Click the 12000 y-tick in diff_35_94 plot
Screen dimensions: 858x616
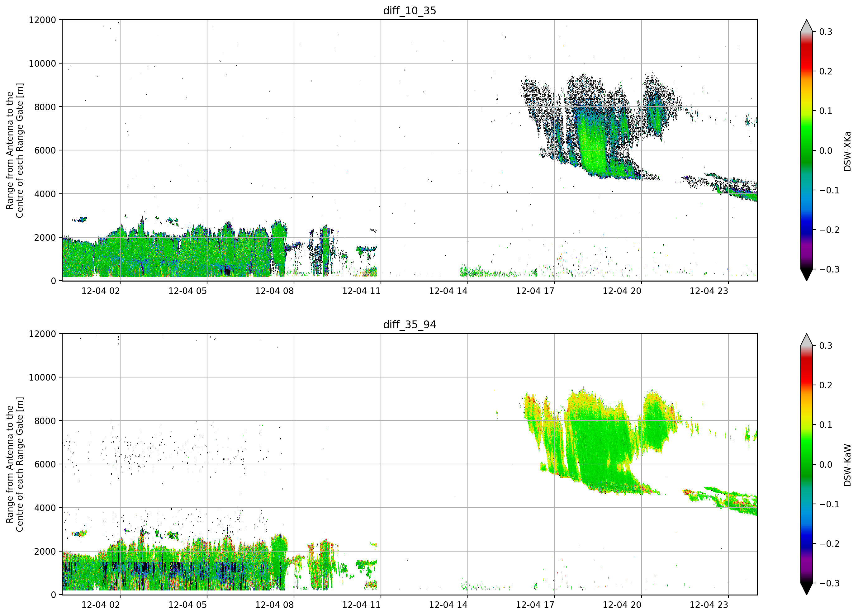coord(42,334)
